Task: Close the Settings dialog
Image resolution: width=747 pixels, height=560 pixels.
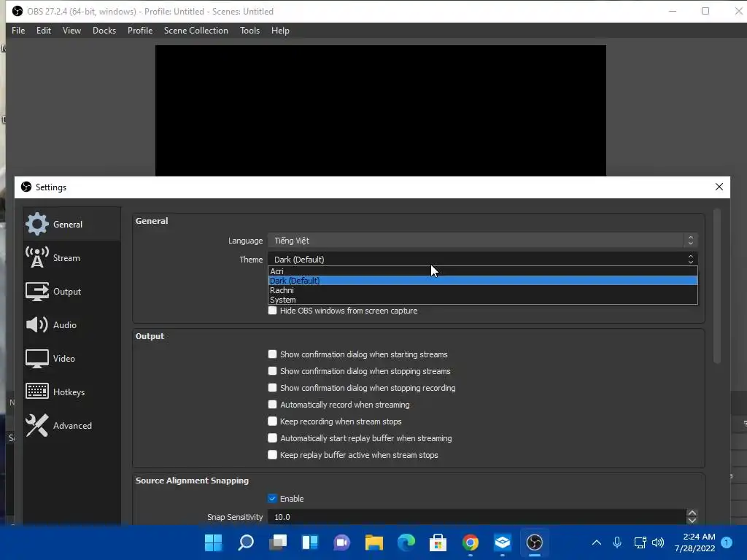Action: click(719, 187)
